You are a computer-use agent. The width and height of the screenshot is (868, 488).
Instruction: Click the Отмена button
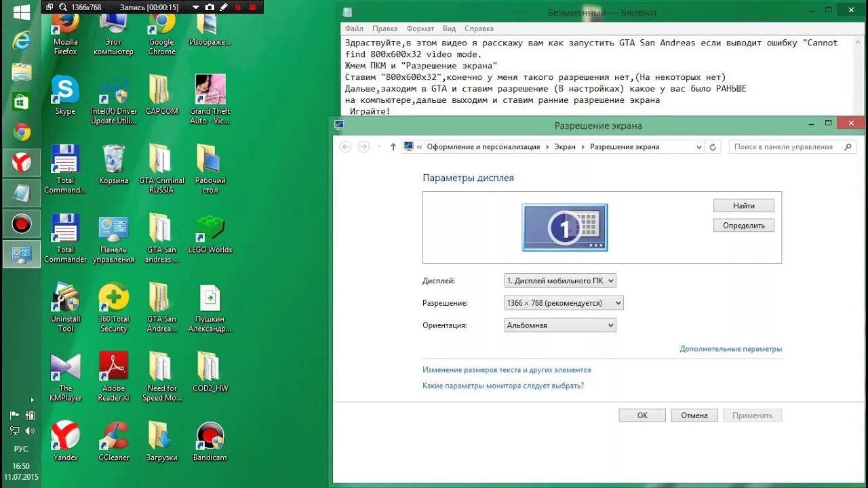click(694, 415)
